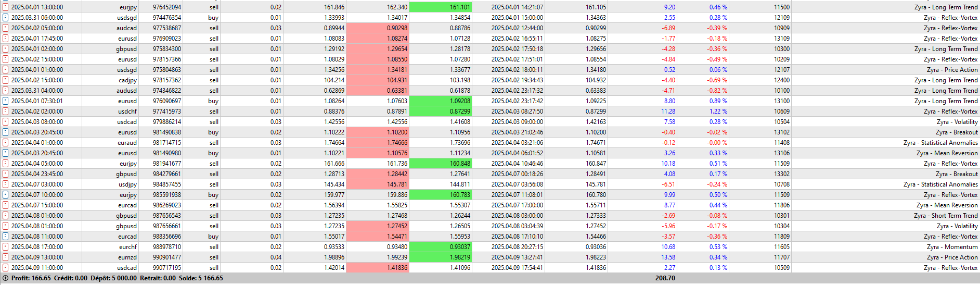Click the order icon of the audusd 974346822 row
This screenshot has width=980, height=285.
pyautogui.click(x=6, y=91)
